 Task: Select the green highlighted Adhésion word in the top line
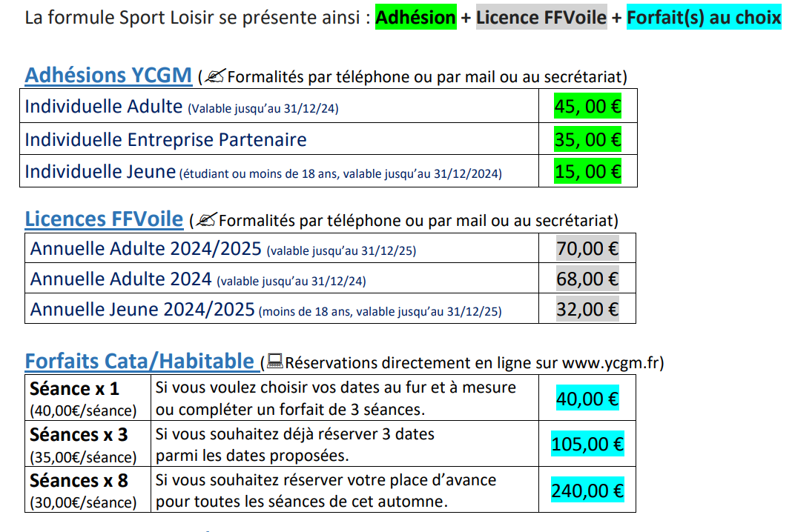[x=416, y=17]
